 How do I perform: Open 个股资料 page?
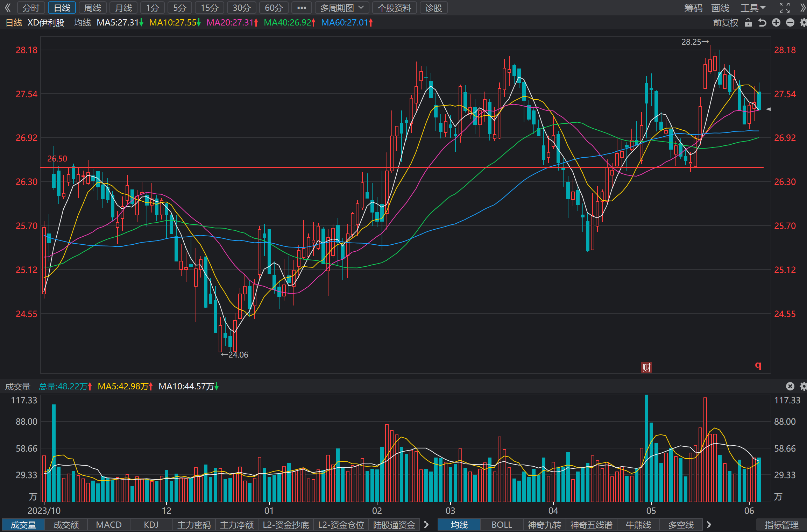395,8
